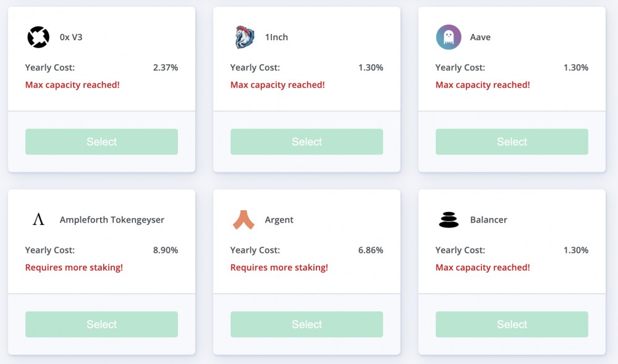Select the Argent cover
This screenshot has height=364, width=618.
(x=307, y=324)
